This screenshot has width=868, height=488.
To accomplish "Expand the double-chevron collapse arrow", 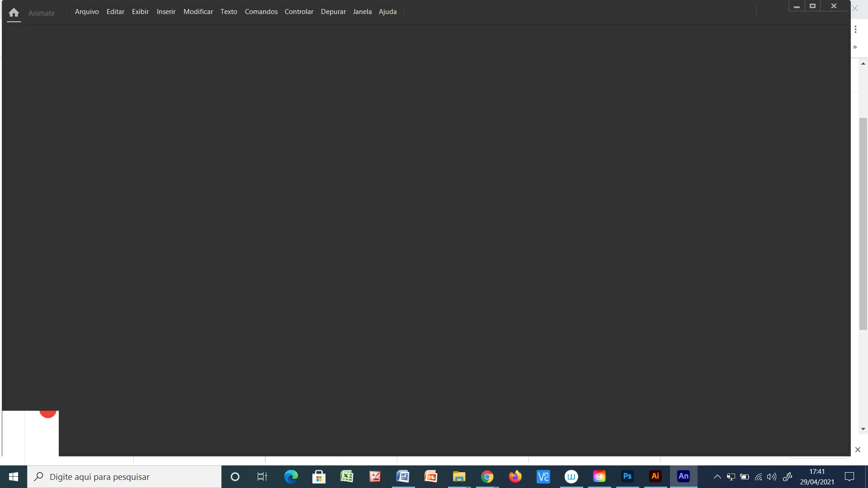I will [x=855, y=47].
